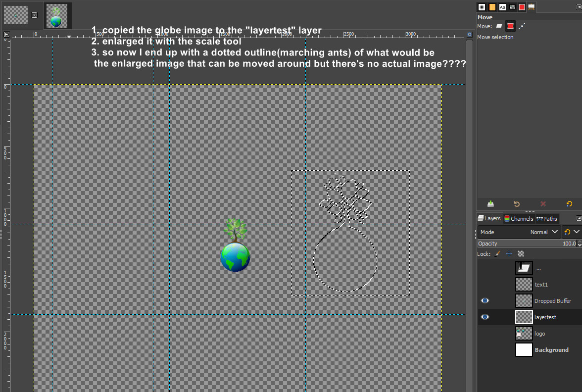Image resolution: width=582 pixels, height=392 pixels.
Task: Switch to the Channels tab
Action: pos(519,219)
